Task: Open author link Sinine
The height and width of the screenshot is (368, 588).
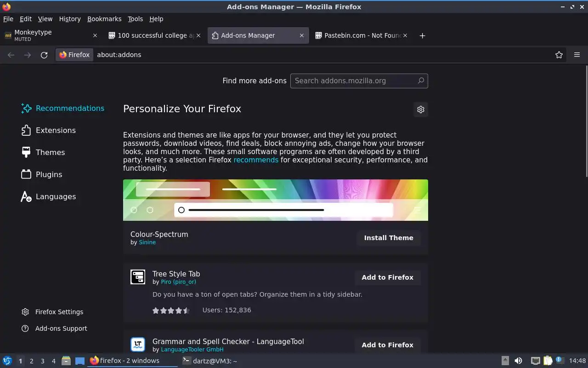Action: tap(147, 242)
